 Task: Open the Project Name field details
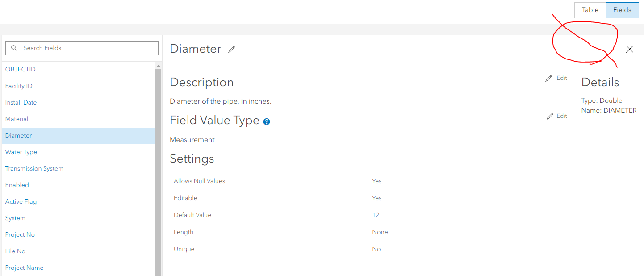point(24,268)
